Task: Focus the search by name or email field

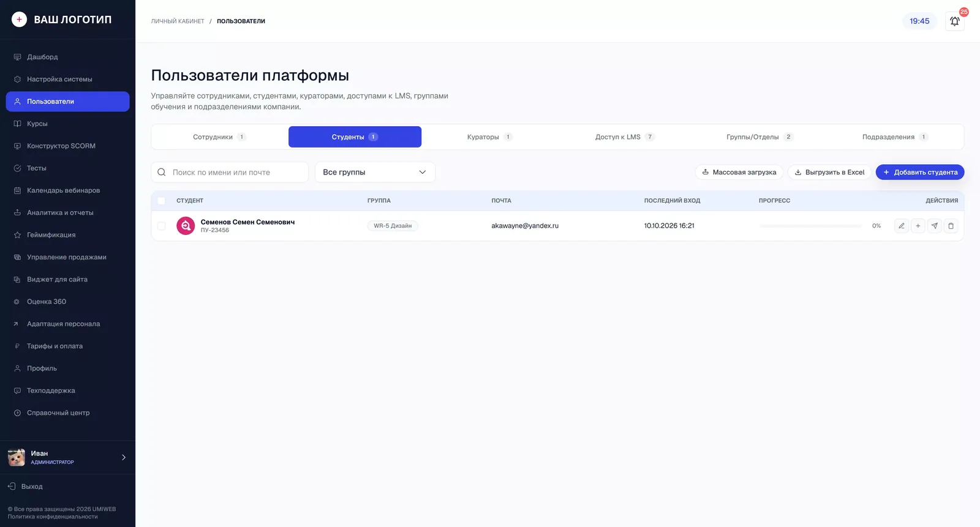Action: [230, 173]
